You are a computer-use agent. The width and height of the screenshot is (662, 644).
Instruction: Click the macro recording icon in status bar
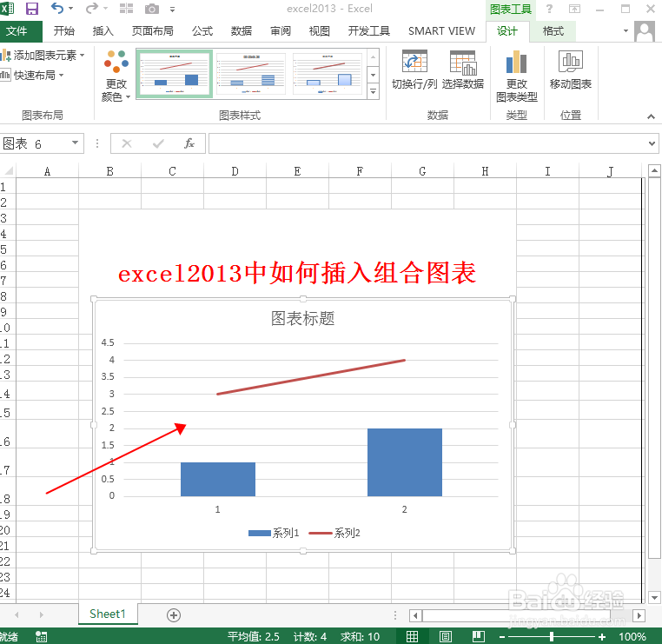pyautogui.click(x=42, y=636)
